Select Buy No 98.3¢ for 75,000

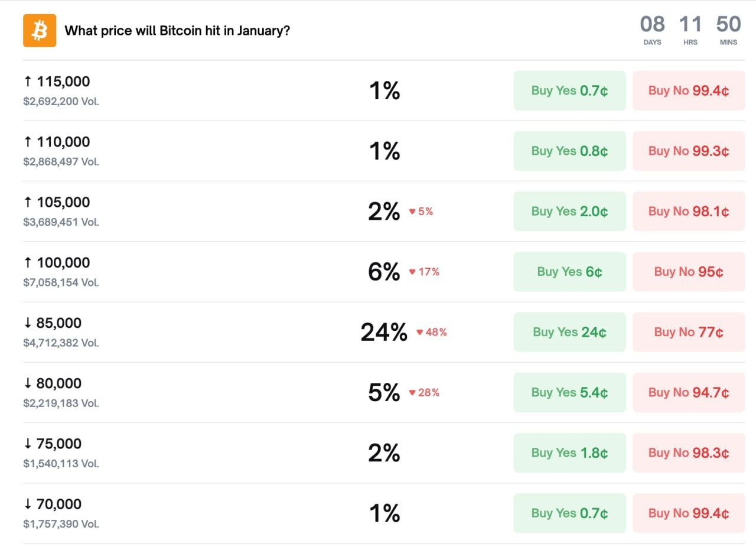[x=689, y=453]
